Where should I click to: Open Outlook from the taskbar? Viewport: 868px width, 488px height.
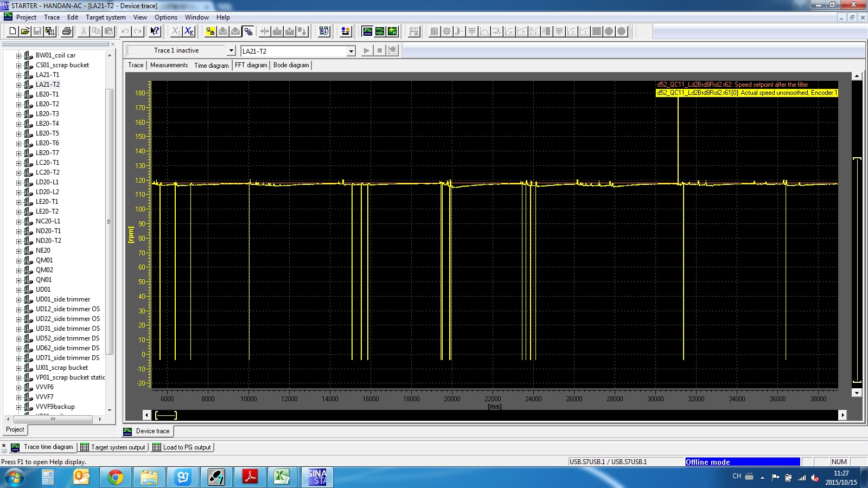81,477
